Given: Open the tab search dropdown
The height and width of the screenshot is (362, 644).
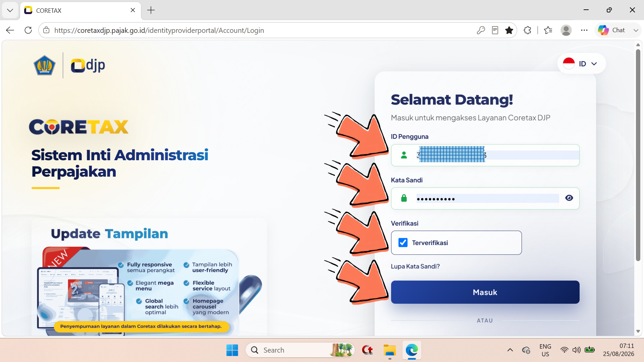Looking at the screenshot, I should (x=10, y=10).
